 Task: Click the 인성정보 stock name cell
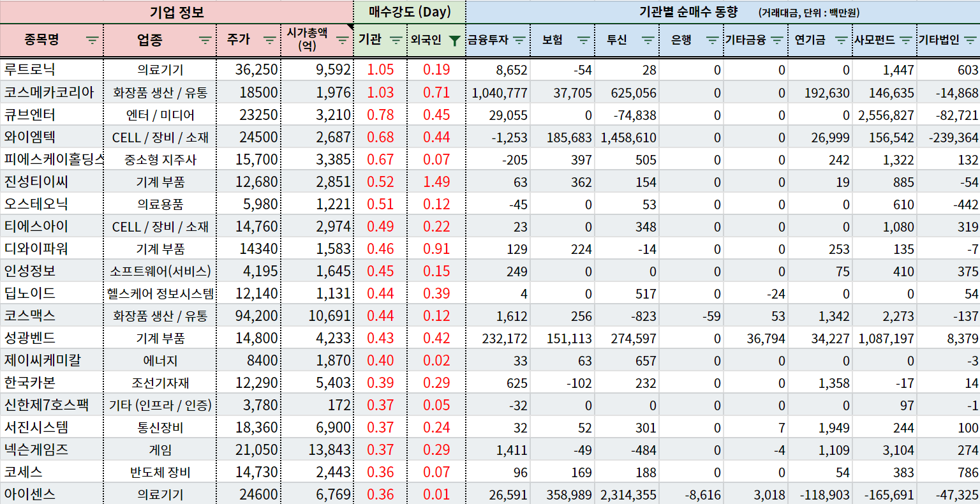pos(52,271)
